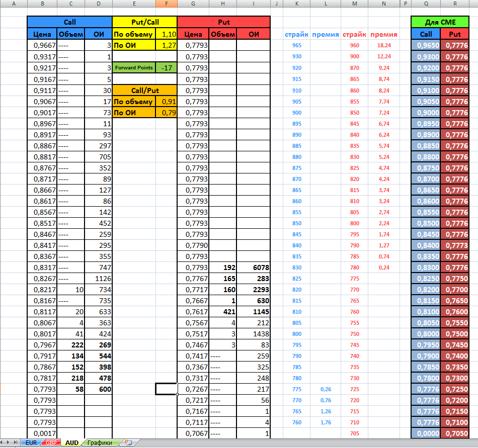Click Call open interest cell 600
This screenshot has height=448, width=478.
pyautogui.click(x=98, y=389)
